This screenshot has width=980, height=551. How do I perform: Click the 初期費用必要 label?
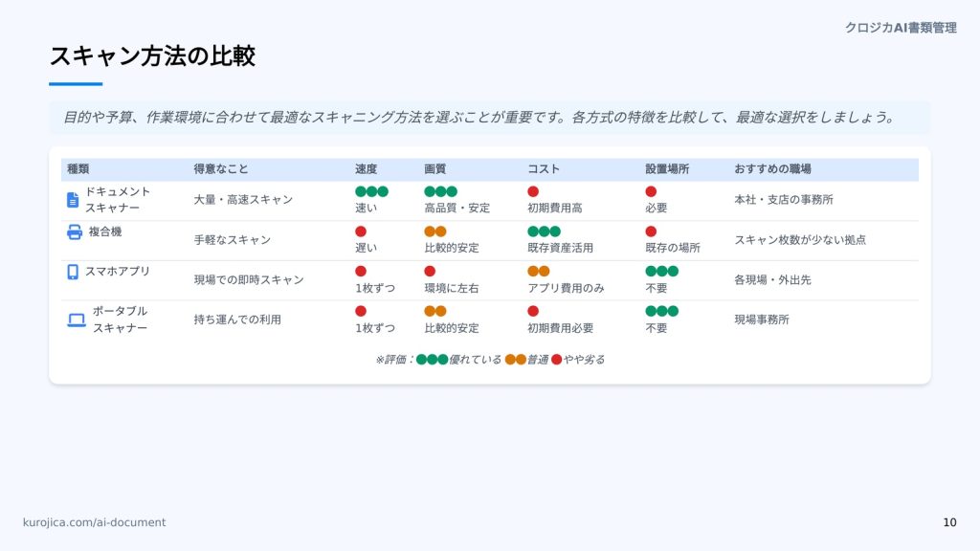[x=561, y=328]
